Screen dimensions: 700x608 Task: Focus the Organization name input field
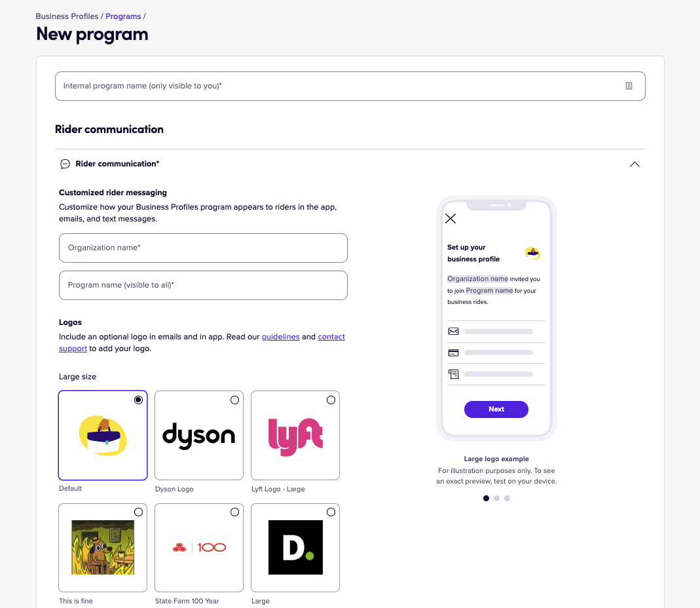(x=203, y=248)
